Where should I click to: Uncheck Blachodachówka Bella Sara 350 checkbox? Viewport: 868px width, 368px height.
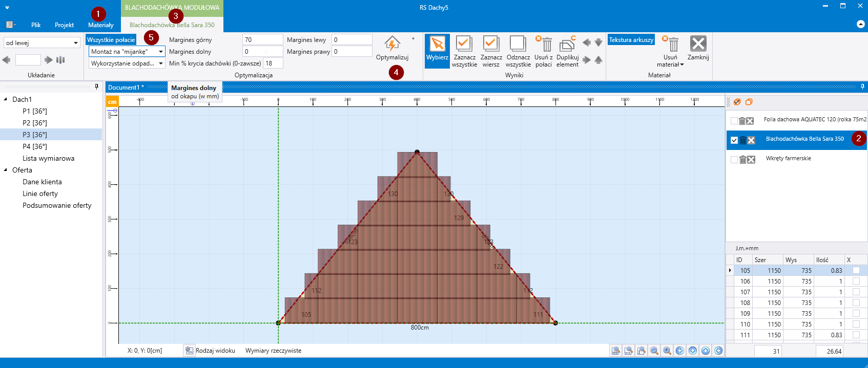coord(734,140)
